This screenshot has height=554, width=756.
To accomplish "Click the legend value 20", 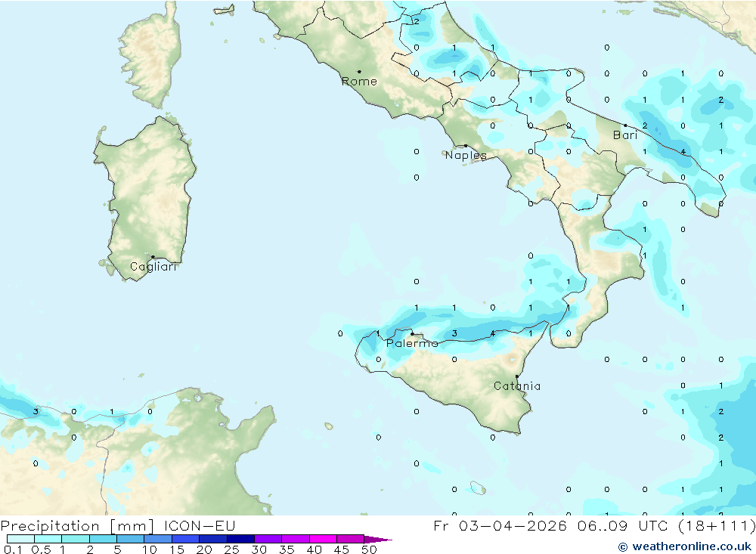I will (x=204, y=549).
